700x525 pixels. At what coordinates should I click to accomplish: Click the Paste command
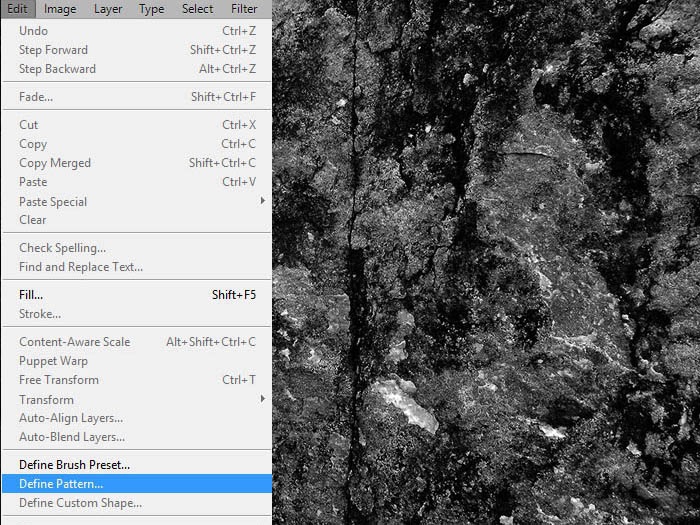pyautogui.click(x=137, y=182)
